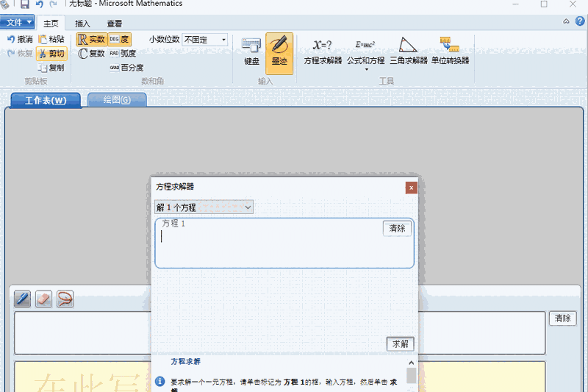Switch input to 键盘 keyboard mode
Screen dimensions: 588x392
tap(251, 51)
